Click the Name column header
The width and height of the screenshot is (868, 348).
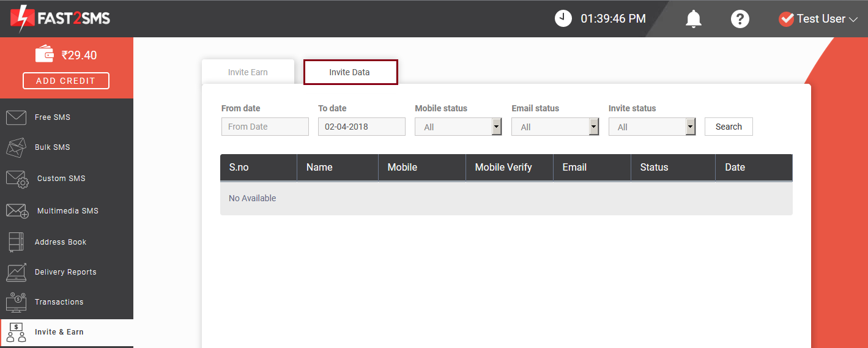click(x=338, y=167)
